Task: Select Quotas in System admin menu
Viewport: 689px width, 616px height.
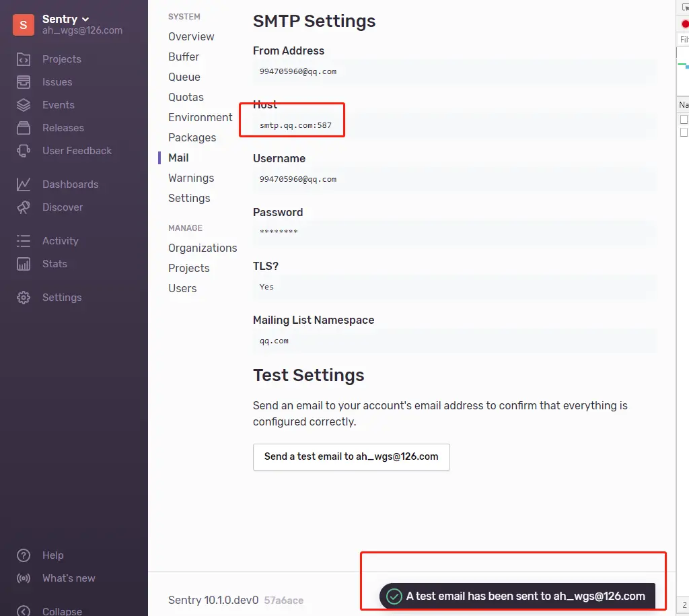Action: [x=186, y=97]
